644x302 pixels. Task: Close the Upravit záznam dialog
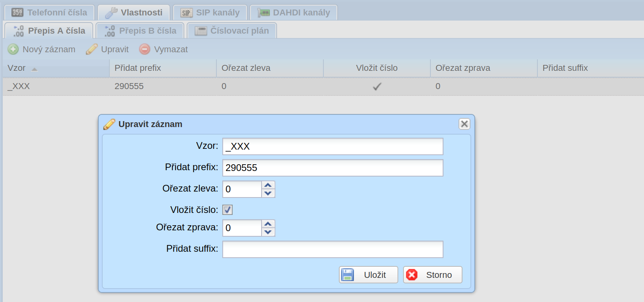tap(464, 124)
